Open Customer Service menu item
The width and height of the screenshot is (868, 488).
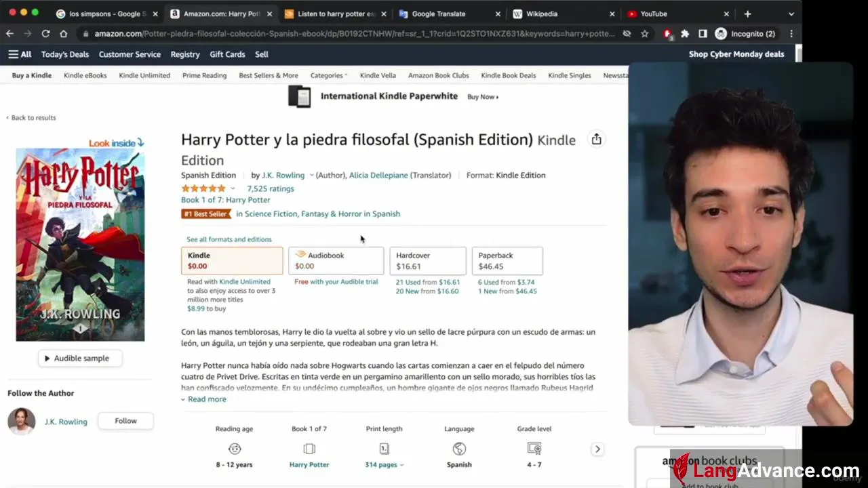[130, 54]
